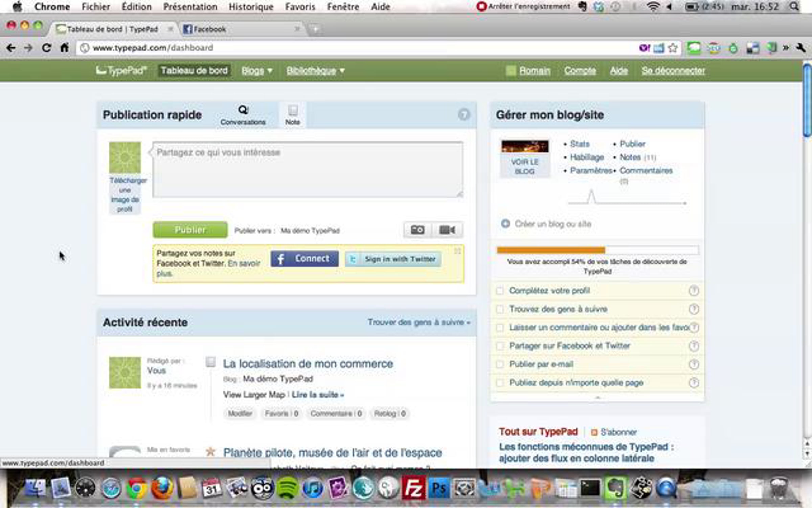Click the Chrome home icon
This screenshot has height=508, width=812.
point(64,48)
